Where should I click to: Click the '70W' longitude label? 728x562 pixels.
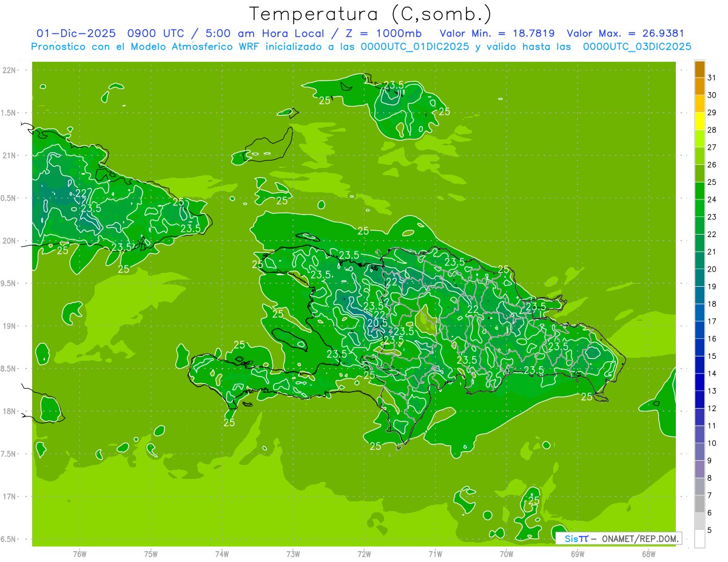click(507, 554)
